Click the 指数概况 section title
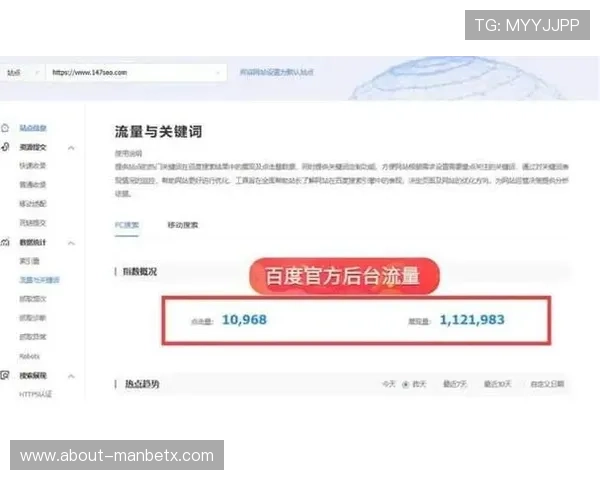 (x=140, y=272)
